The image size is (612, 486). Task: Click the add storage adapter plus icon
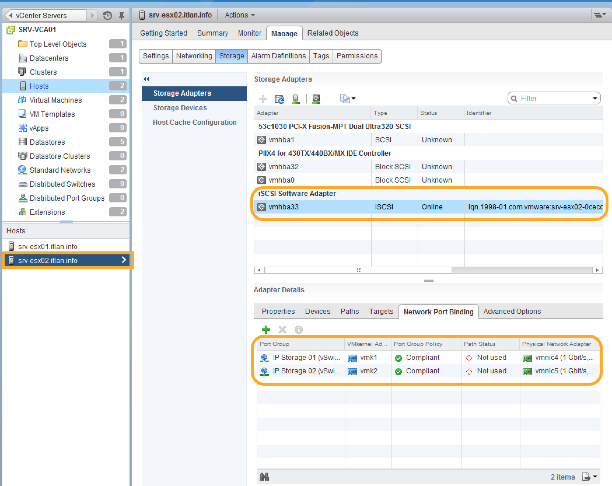point(263,99)
